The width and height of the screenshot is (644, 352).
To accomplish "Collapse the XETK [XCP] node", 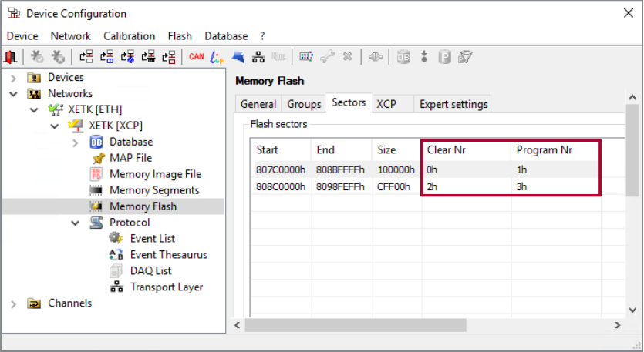I will tap(55, 126).
